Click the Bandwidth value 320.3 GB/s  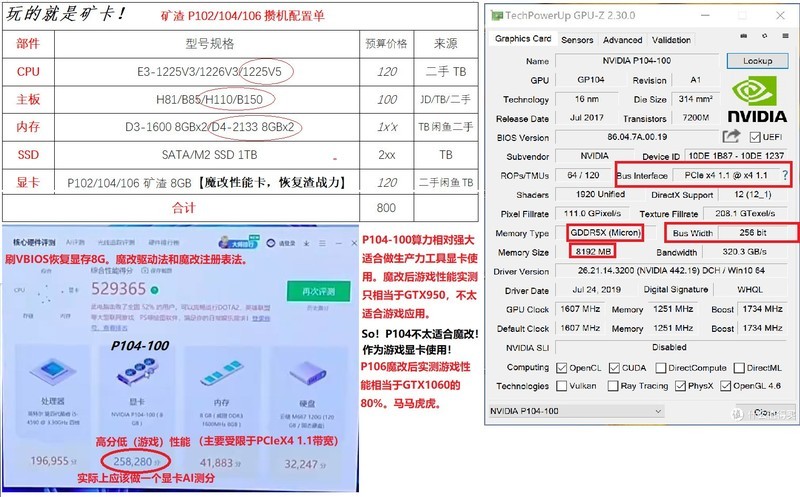744,252
